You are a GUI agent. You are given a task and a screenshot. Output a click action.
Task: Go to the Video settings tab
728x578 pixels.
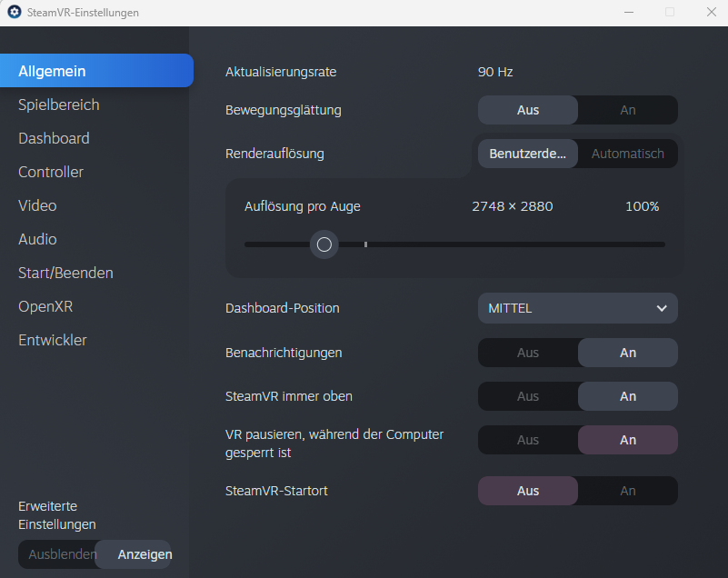37,205
